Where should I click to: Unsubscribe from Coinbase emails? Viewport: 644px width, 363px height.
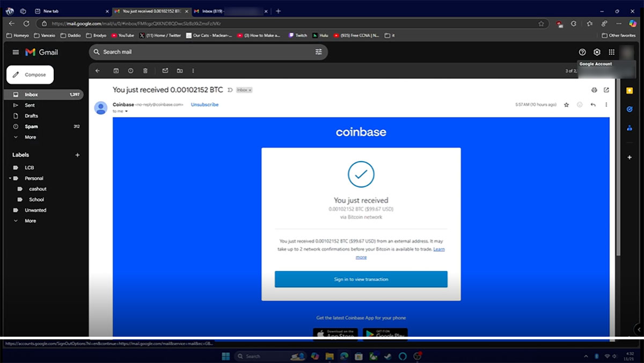tap(204, 104)
